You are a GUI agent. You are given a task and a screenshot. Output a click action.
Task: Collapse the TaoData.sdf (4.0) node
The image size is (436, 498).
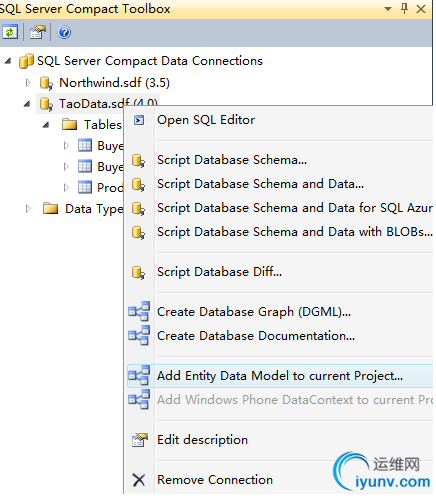[27, 104]
